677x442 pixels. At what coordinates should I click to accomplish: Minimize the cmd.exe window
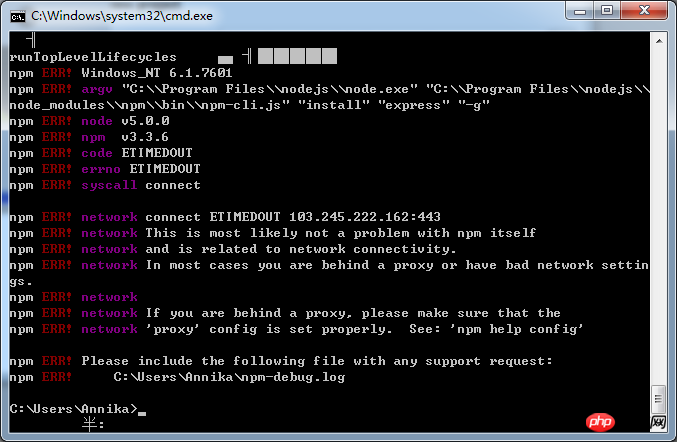(578, 13)
